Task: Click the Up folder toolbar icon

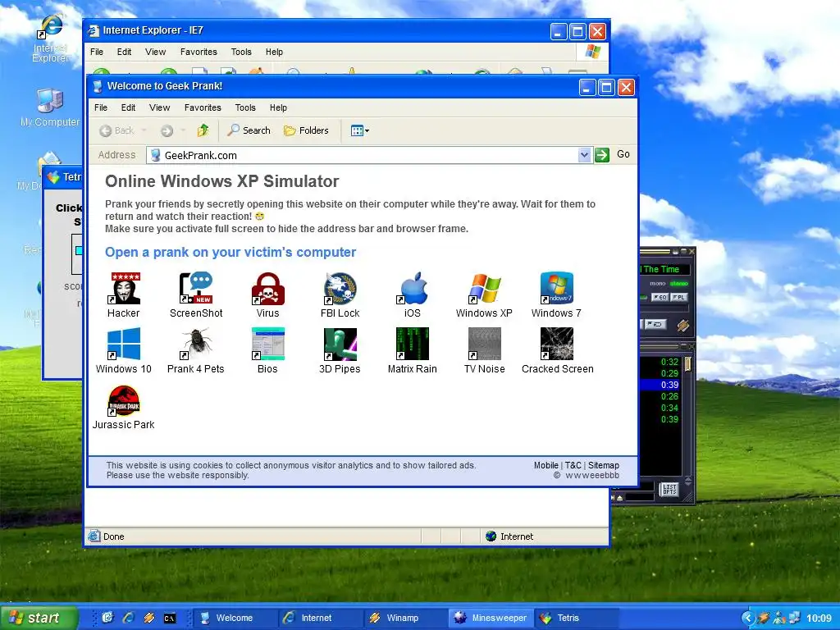Action: point(203,130)
